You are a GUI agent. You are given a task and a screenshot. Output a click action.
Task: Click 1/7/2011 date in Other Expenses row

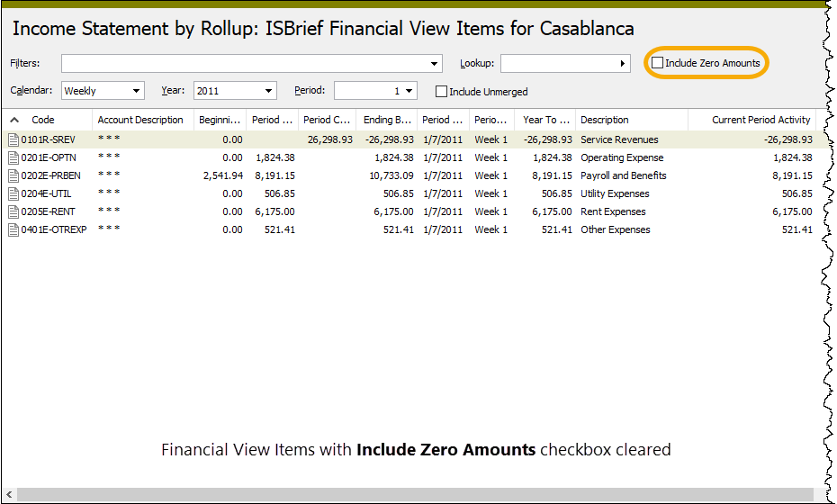(x=443, y=229)
